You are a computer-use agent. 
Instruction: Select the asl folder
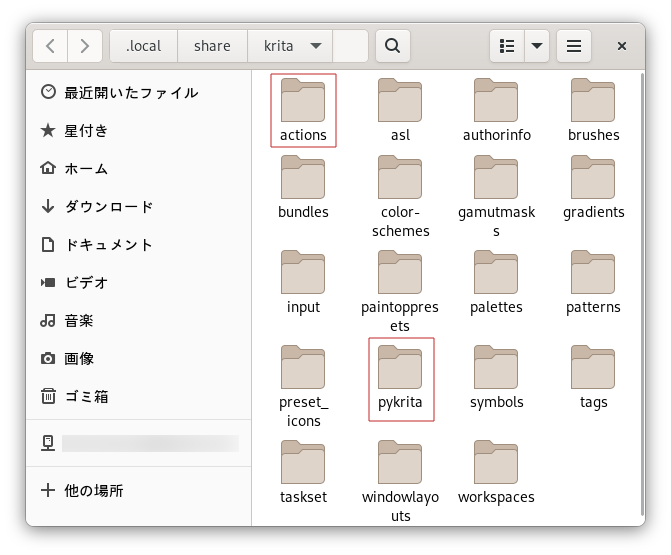tap(400, 110)
